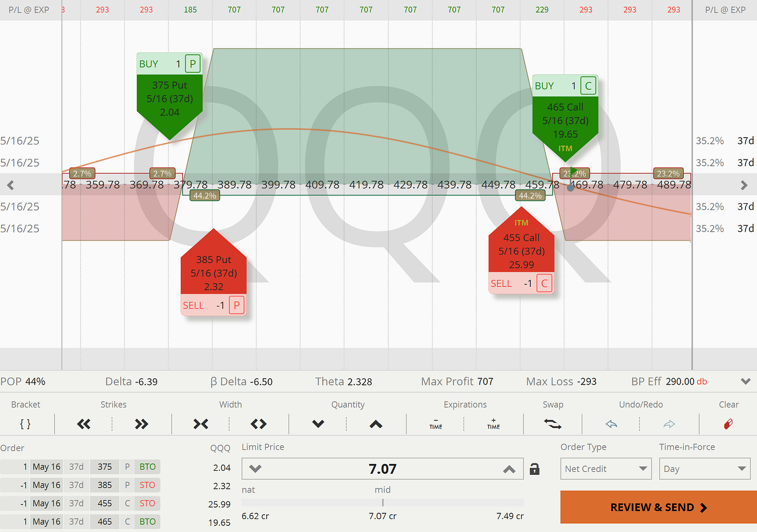This screenshot has width=757, height=532.
Task: Click May 16 in the 465 row
Action: tap(46, 521)
